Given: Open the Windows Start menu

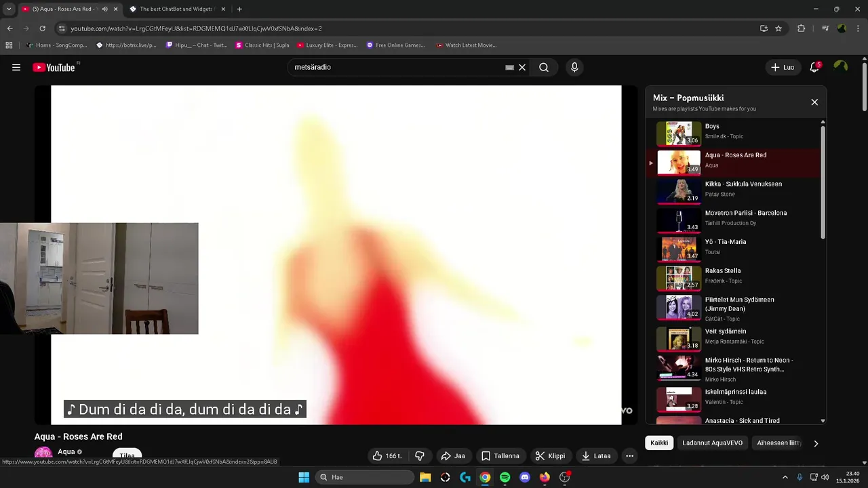Looking at the screenshot, I should 304,477.
